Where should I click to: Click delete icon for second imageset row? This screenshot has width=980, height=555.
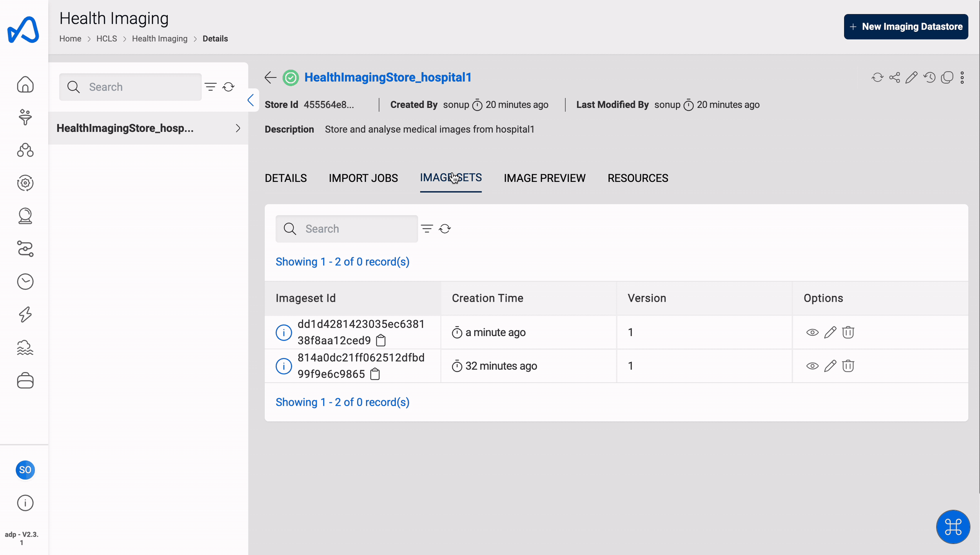[848, 365]
